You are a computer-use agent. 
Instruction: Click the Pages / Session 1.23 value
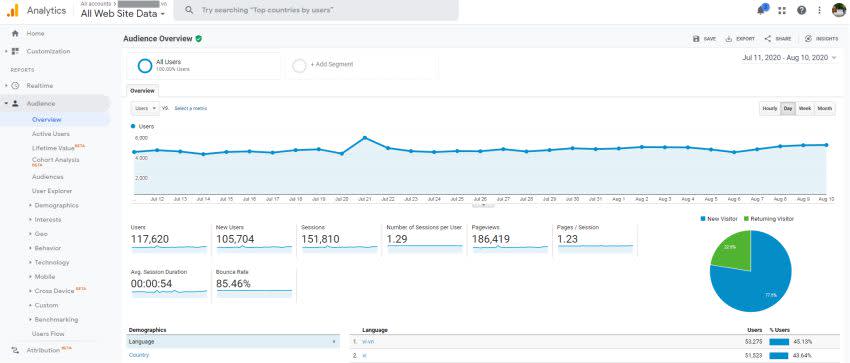[x=568, y=239]
